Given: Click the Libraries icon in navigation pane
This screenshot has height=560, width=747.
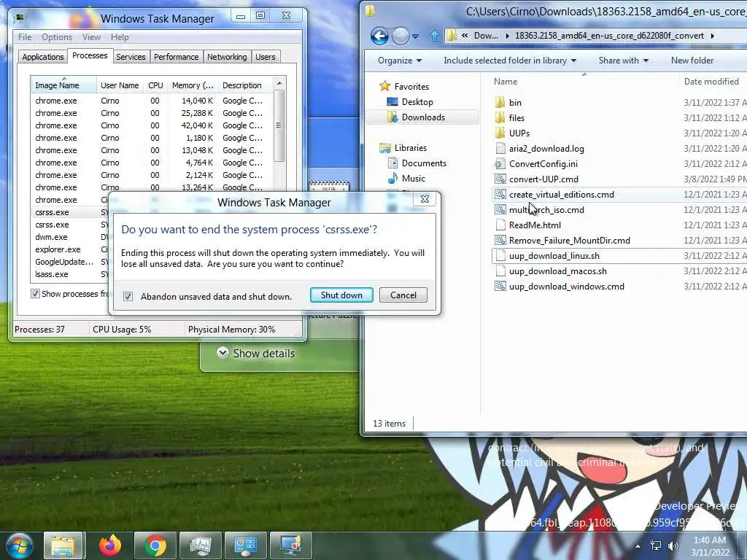Looking at the screenshot, I should coord(384,148).
